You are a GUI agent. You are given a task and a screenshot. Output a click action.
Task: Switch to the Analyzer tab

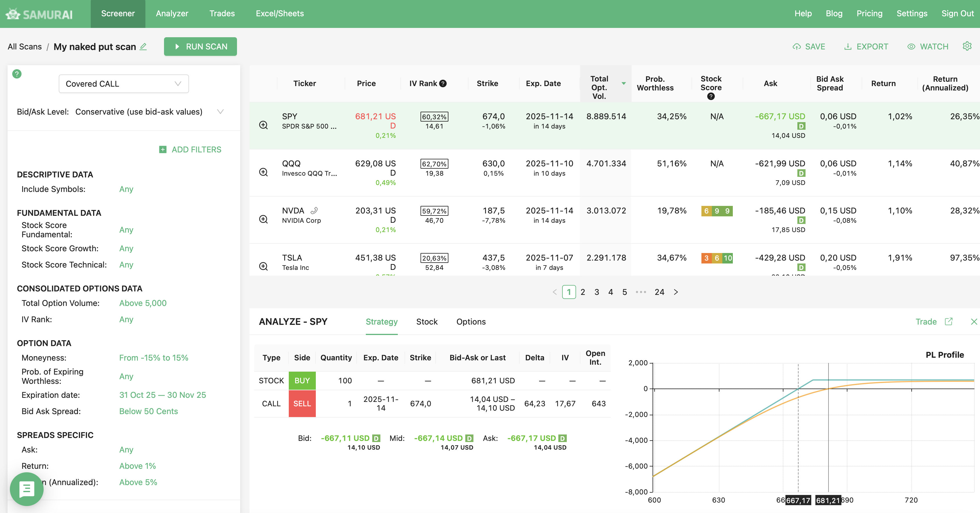(172, 14)
